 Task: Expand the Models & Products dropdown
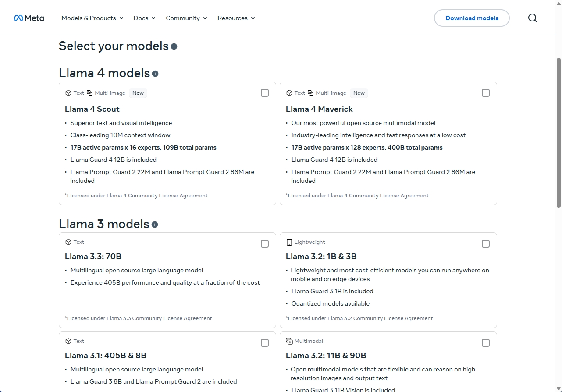point(92,18)
